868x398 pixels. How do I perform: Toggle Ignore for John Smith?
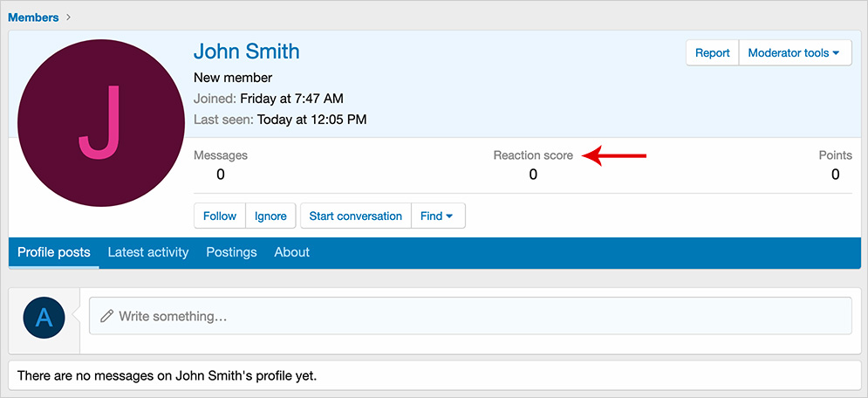click(x=270, y=216)
